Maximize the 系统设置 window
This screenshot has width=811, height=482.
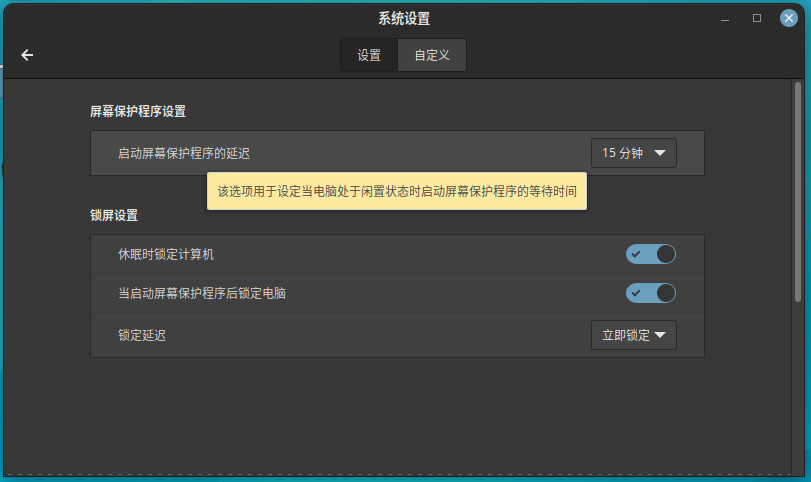pos(757,18)
